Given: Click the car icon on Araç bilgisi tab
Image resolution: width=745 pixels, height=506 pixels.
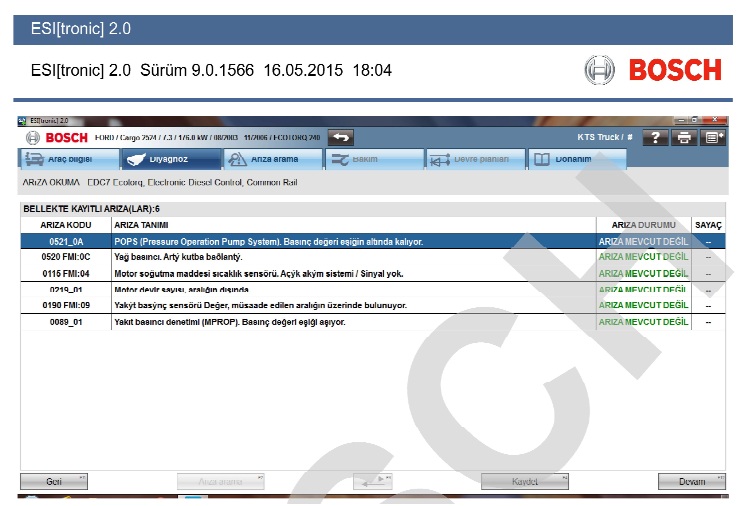Looking at the screenshot, I should (34, 159).
